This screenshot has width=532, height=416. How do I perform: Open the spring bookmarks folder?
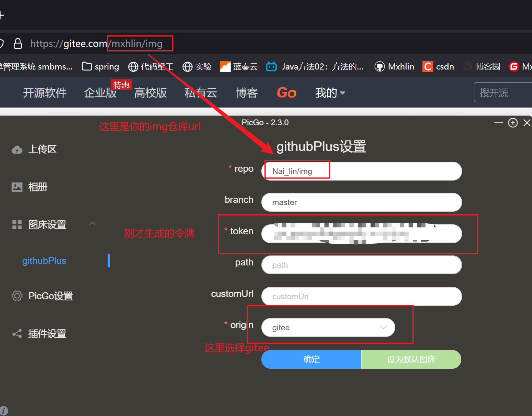pyautogui.click(x=101, y=66)
